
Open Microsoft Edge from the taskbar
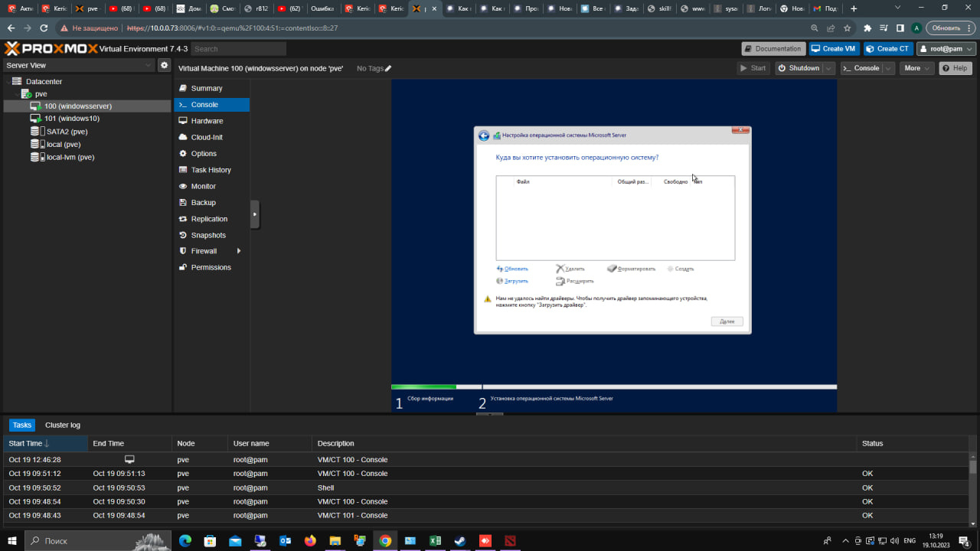(185, 541)
